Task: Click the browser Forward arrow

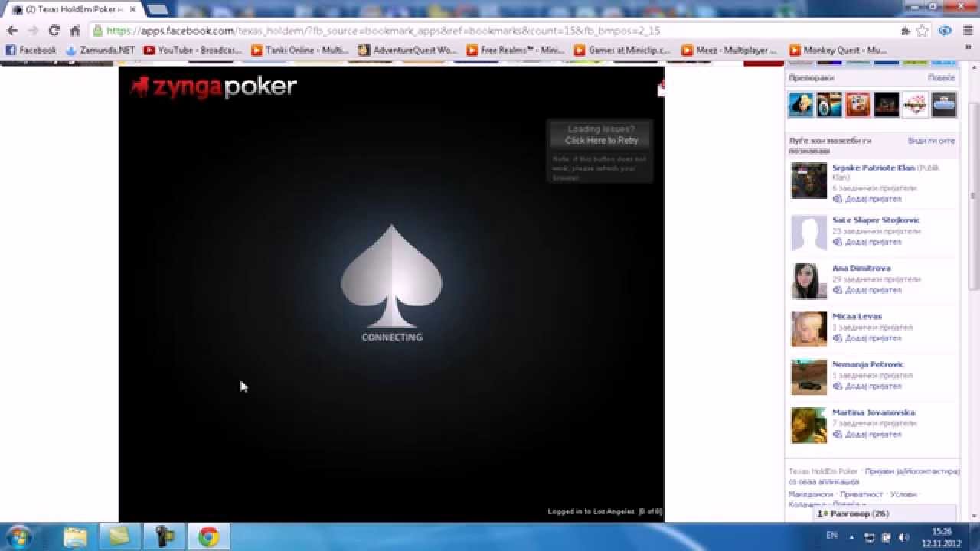Action: point(33,31)
